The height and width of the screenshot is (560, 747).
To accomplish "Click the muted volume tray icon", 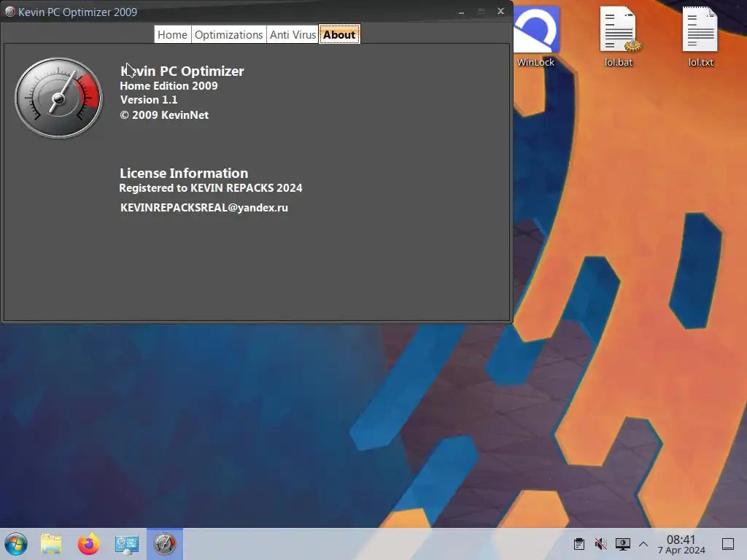I will pyautogui.click(x=601, y=544).
